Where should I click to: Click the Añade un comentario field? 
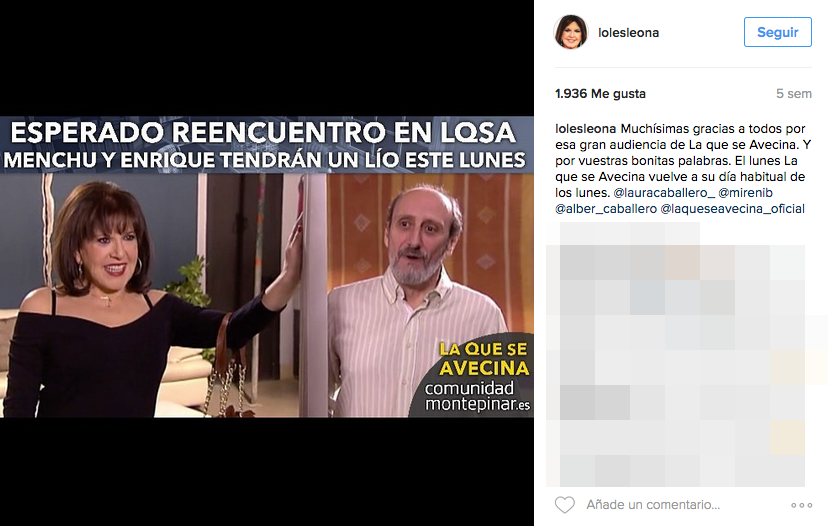click(x=653, y=505)
